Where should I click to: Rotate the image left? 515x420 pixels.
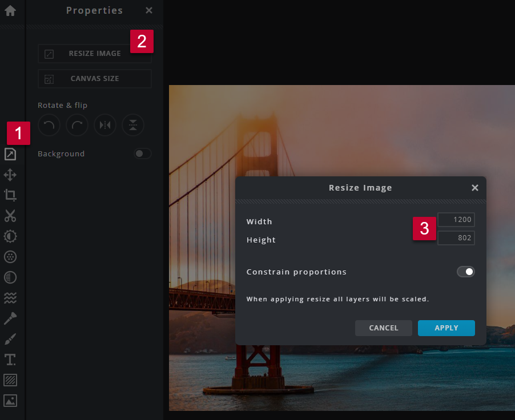49,126
